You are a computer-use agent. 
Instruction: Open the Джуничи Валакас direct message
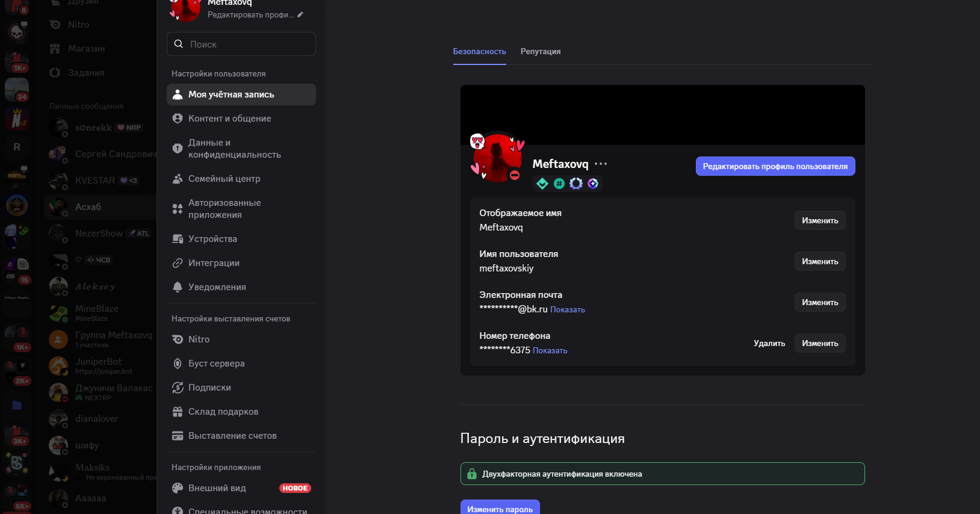pos(100,392)
